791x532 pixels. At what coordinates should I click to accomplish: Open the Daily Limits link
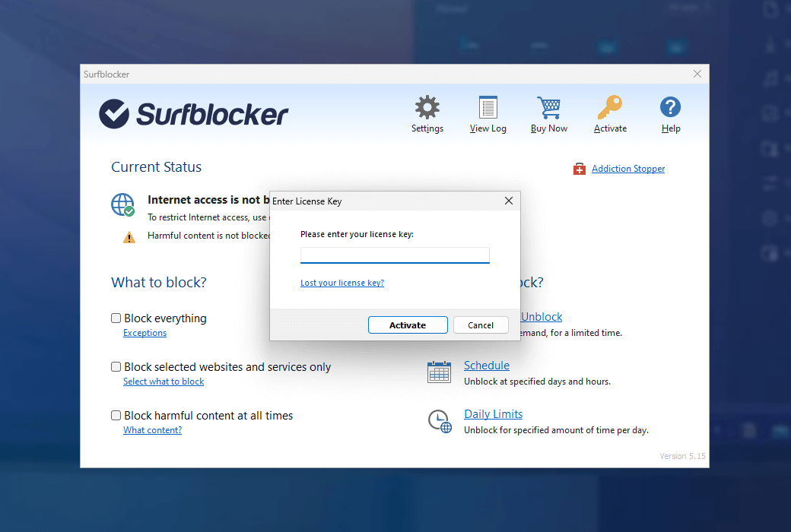pyautogui.click(x=494, y=414)
